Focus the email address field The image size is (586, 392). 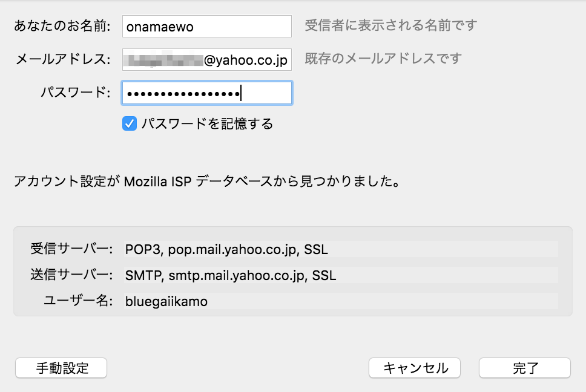[x=206, y=60]
